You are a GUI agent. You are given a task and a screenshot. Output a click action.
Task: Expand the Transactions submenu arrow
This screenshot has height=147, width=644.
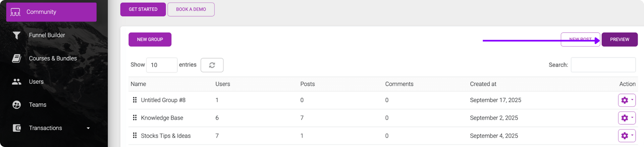click(x=88, y=128)
